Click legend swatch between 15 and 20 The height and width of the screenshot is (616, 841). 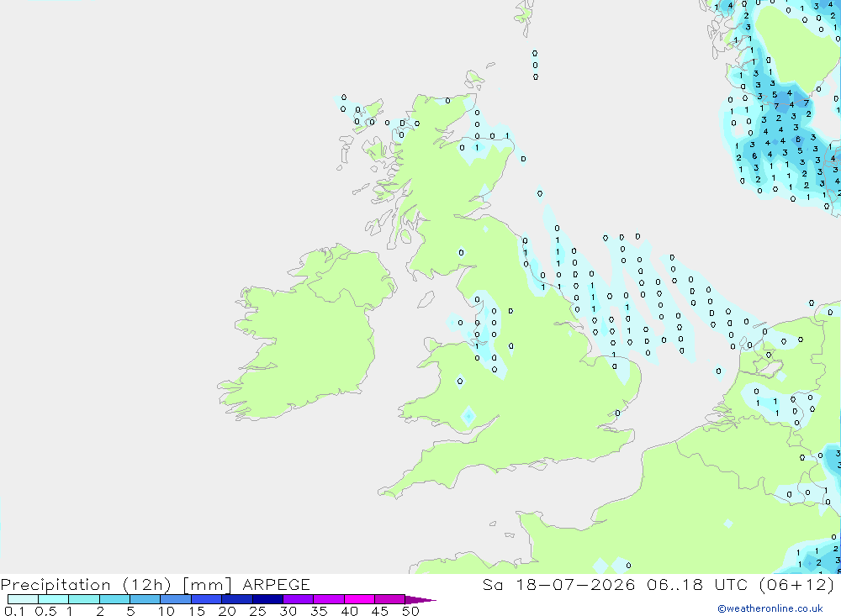click(207, 599)
